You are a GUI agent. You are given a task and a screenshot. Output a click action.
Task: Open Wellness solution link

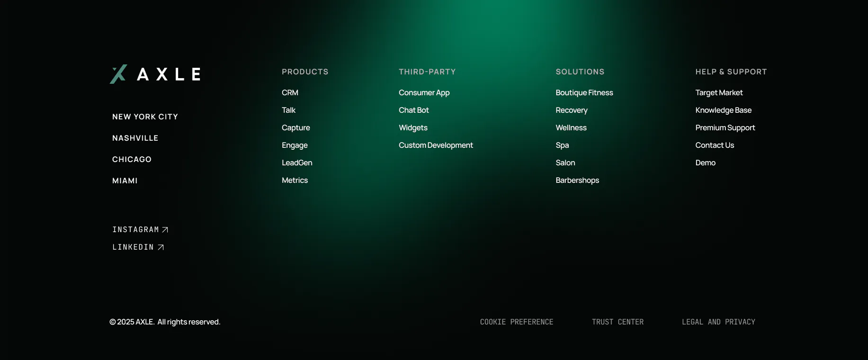pyautogui.click(x=571, y=127)
